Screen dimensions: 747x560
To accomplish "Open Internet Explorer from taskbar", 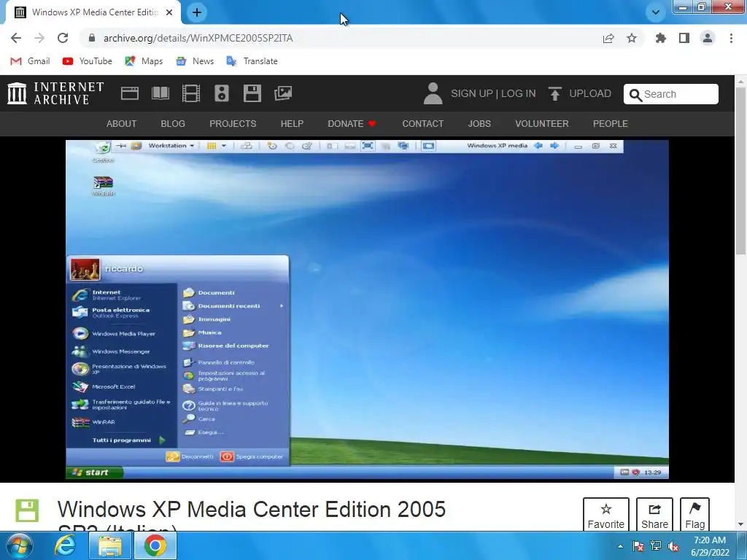I will 65,545.
